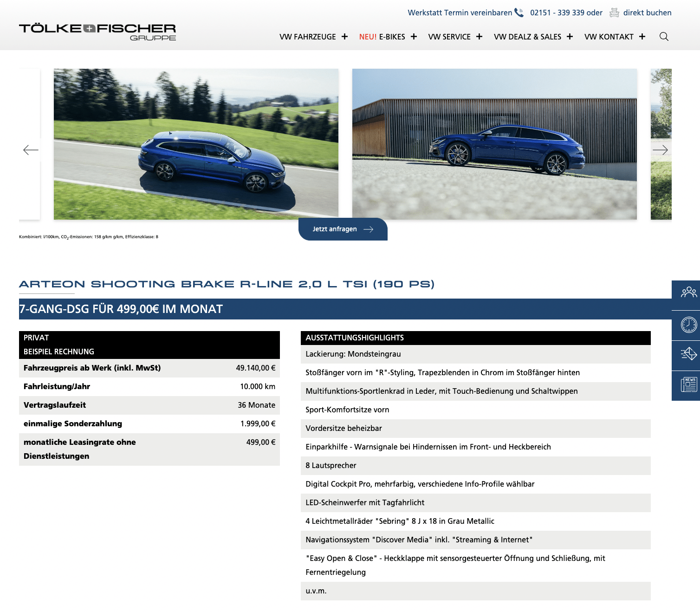Click the 7-Gang-DSG für 499,00€ banner
The image size is (700, 612).
coord(345,309)
